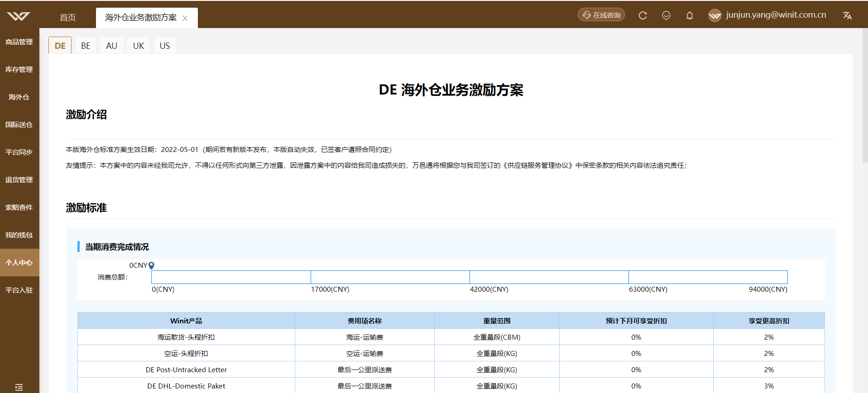Switch to the DE country tab
The width and height of the screenshot is (868, 393).
(60, 46)
